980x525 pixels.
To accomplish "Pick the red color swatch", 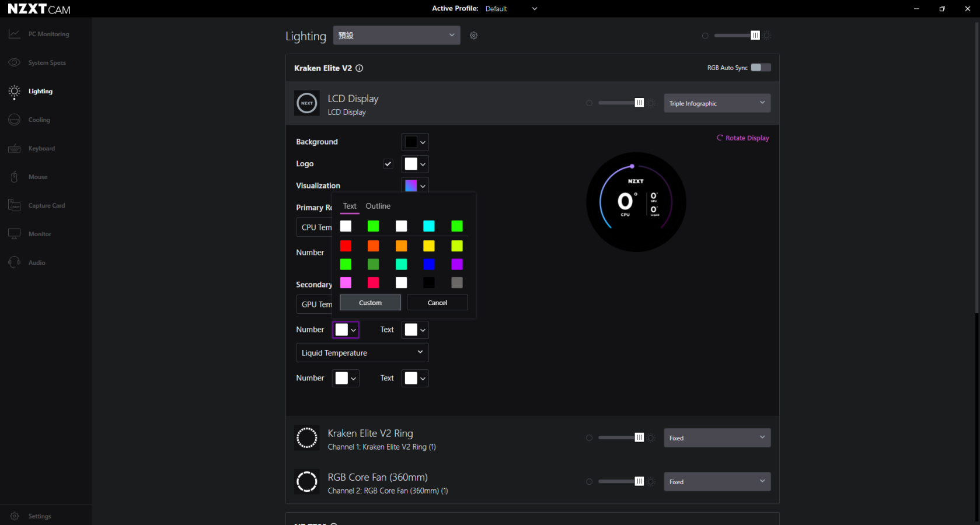I will click(346, 246).
